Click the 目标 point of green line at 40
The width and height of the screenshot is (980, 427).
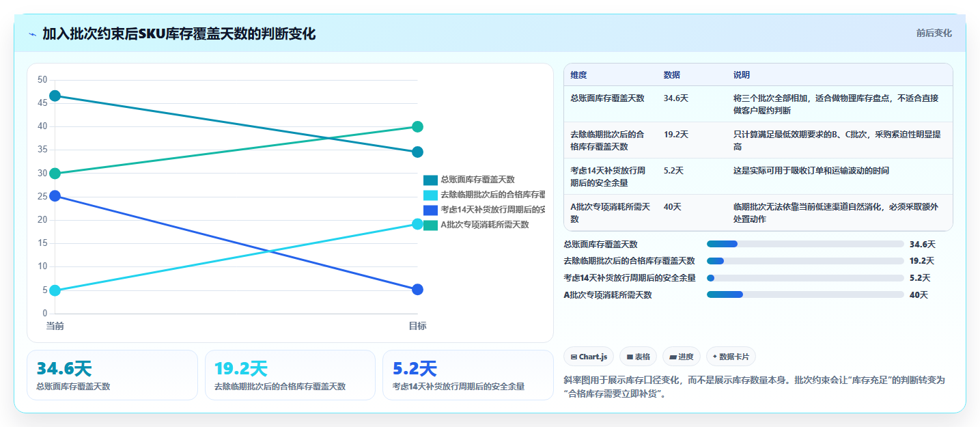coord(418,126)
